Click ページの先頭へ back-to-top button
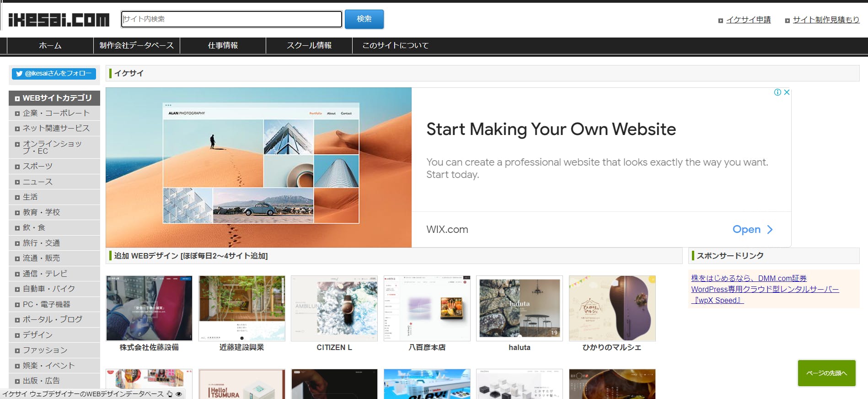Screen dimensions: 868x399 tap(827, 373)
